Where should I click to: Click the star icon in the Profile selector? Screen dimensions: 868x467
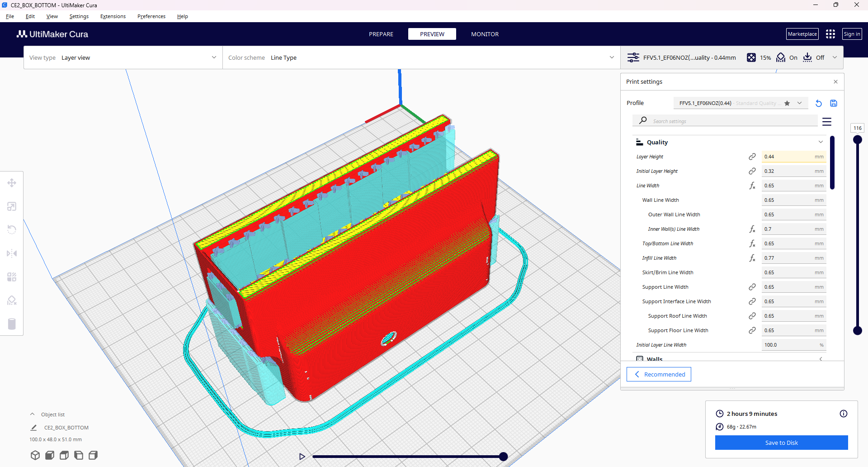coord(787,103)
